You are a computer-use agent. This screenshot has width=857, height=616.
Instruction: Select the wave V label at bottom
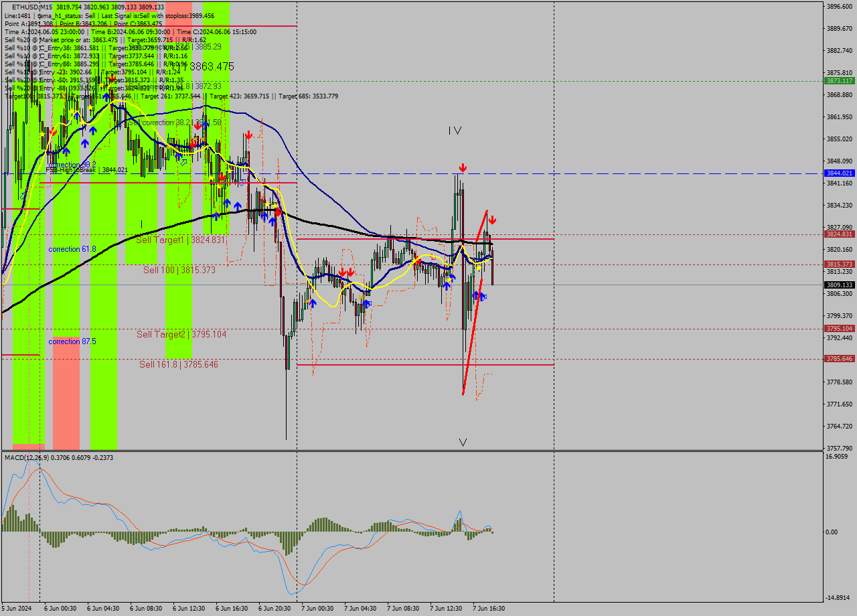[463, 442]
